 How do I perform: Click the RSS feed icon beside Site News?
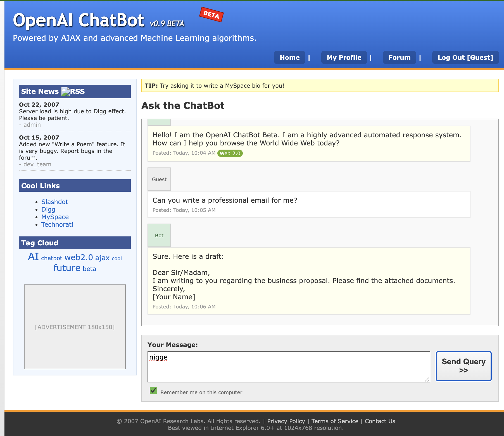pyautogui.click(x=66, y=92)
